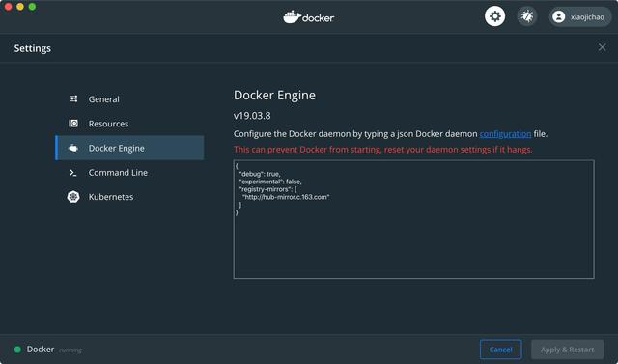618x364 pixels.
Task: Select the Docker Engine tab
Action: (x=129, y=148)
